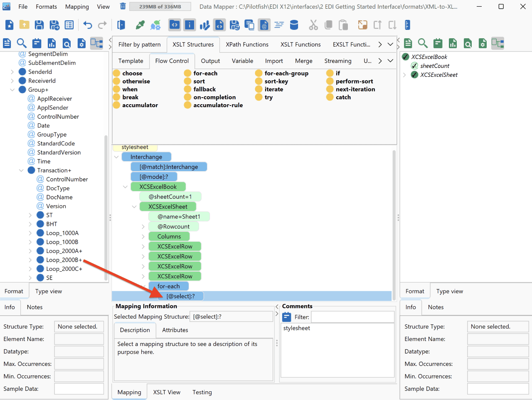Image resolution: width=532 pixels, height=400 pixels.
Task: Collapse the Interchange template node
Action: pyautogui.click(x=116, y=157)
